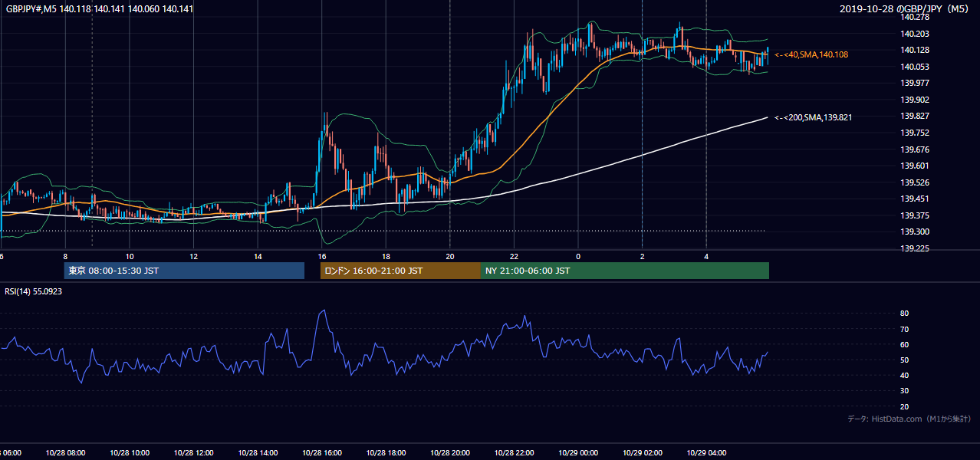This screenshot has width=980, height=460.
Task: Click price axis label 139.526
Action: click(915, 182)
